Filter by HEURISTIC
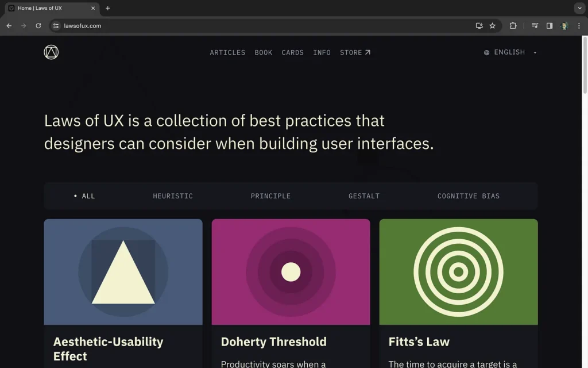The height and width of the screenshot is (368, 588). 173,196
